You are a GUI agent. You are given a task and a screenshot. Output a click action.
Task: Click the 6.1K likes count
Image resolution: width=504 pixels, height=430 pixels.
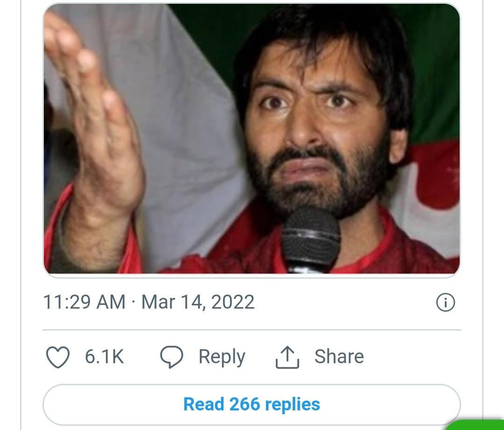[x=104, y=357]
